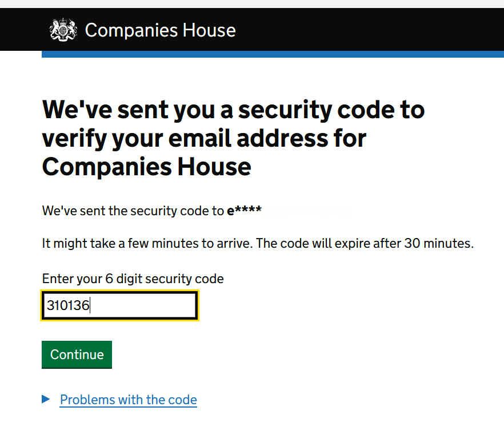Click the masked email address "e****"

pyautogui.click(x=244, y=211)
